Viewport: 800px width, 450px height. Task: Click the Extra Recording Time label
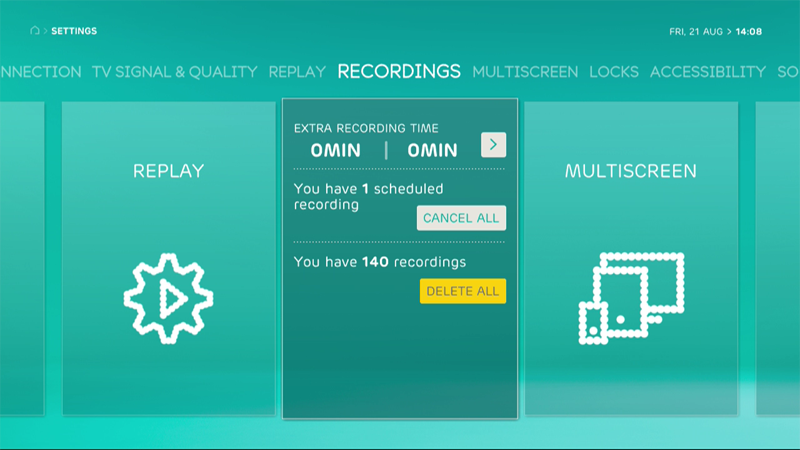(366, 128)
